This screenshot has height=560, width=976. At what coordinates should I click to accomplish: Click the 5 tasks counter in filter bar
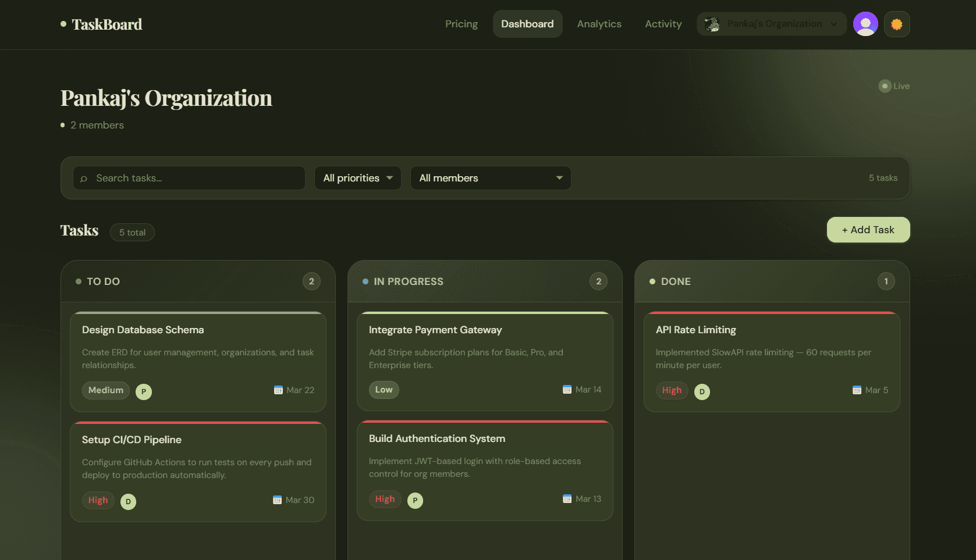pyautogui.click(x=883, y=178)
